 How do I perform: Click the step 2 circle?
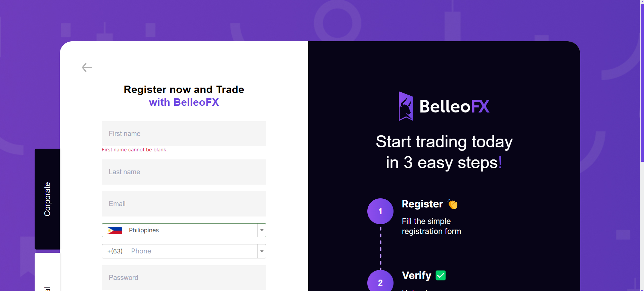pyautogui.click(x=380, y=282)
